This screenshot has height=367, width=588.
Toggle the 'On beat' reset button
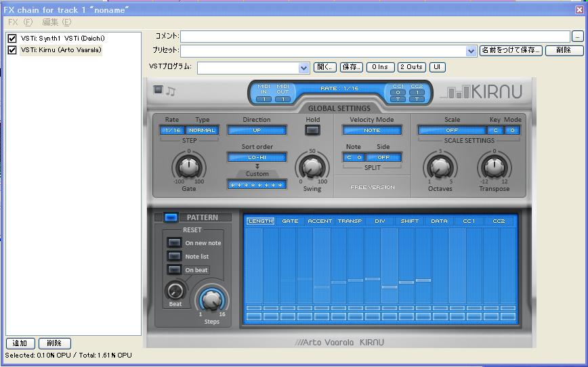point(174,269)
